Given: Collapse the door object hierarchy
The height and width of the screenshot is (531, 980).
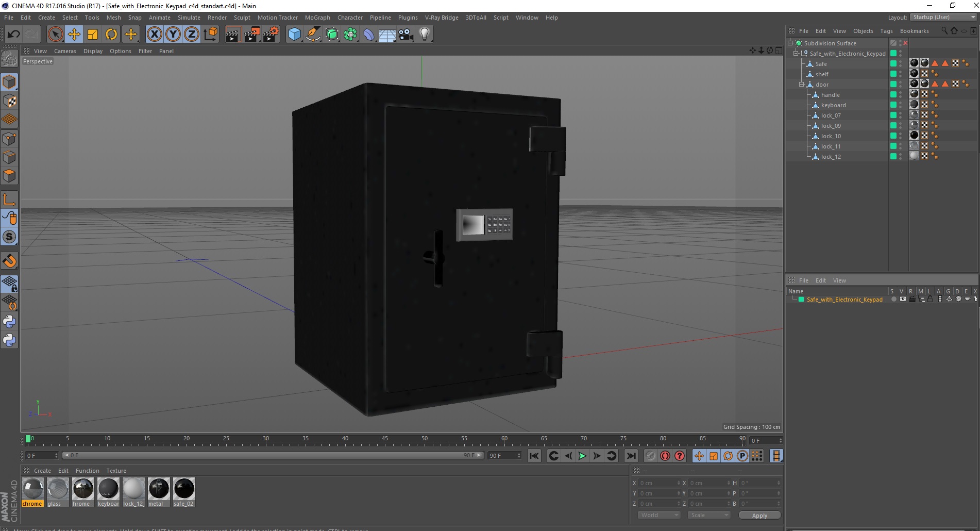Looking at the screenshot, I should click(801, 85).
